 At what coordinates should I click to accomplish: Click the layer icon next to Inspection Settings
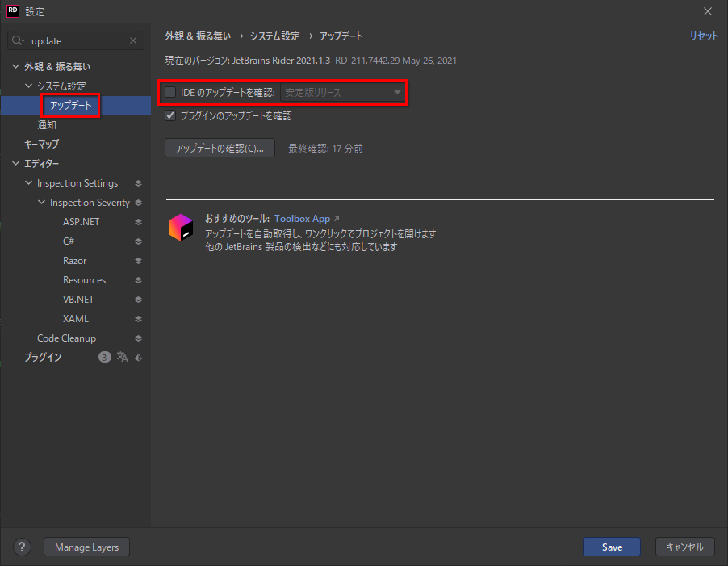point(138,183)
